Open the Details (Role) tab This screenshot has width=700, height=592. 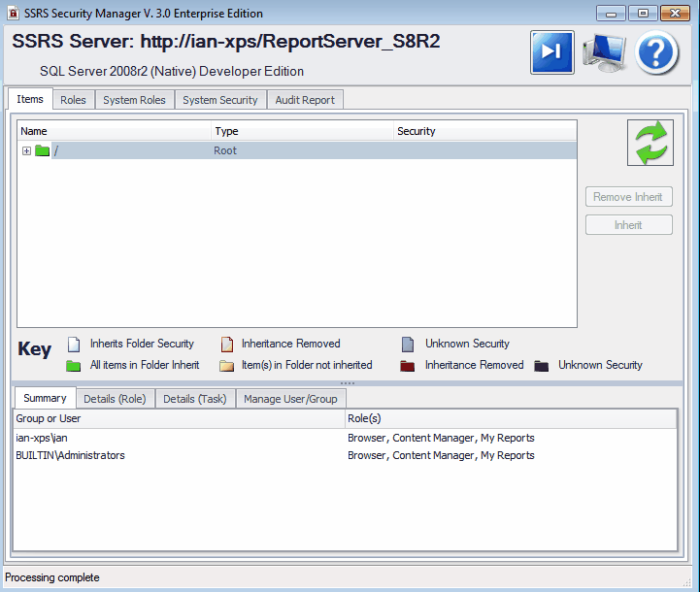[115, 399]
